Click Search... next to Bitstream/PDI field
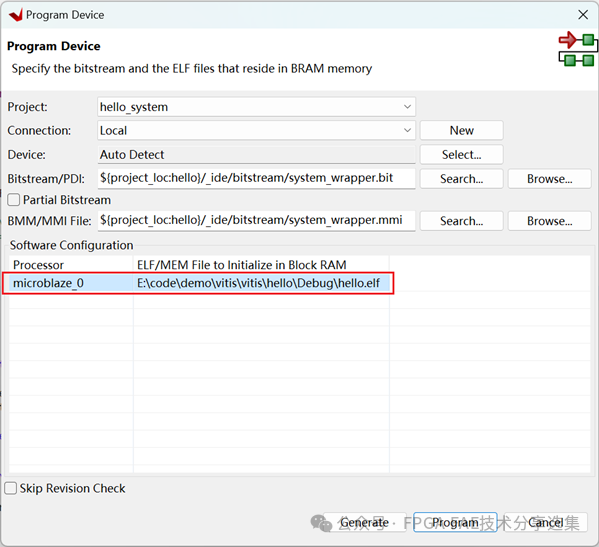The image size is (599, 547). click(461, 179)
